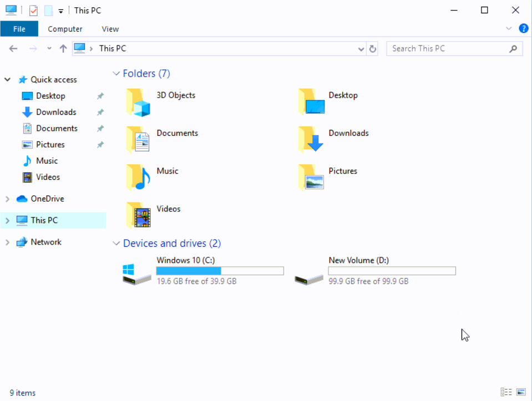The height and width of the screenshot is (401, 532).
Task: Click the '19.6 GB free of 39.9 GB' text
Action: pos(196,282)
